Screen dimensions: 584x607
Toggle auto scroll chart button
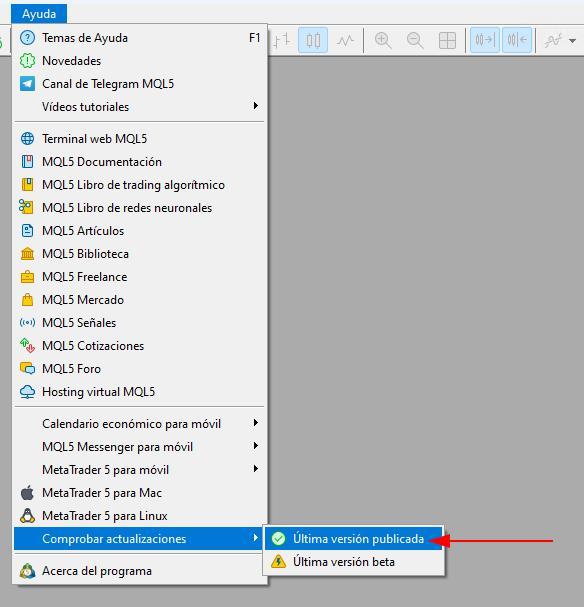click(x=485, y=40)
